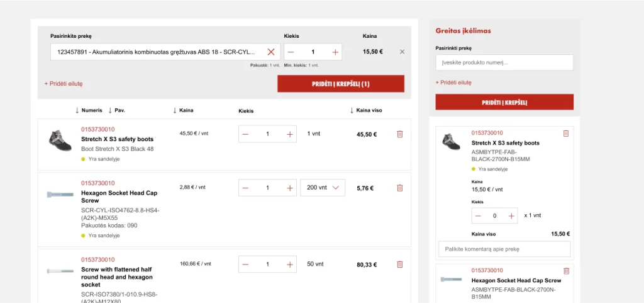Decrease quantity of Stretch X S3 boots

(x=246, y=134)
